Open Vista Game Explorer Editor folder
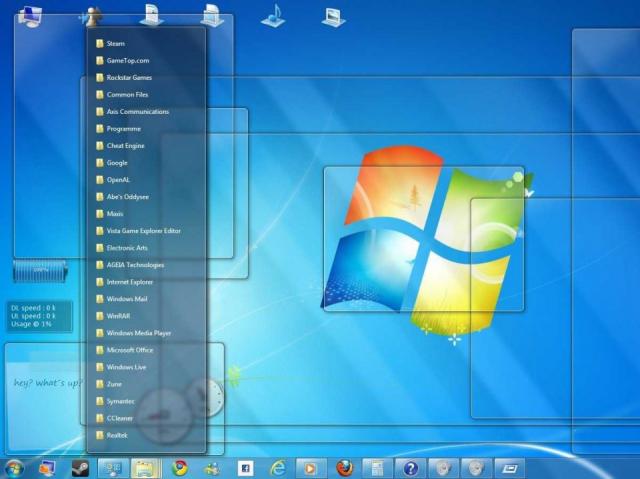This screenshot has width=640, height=479. click(x=138, y=231)
